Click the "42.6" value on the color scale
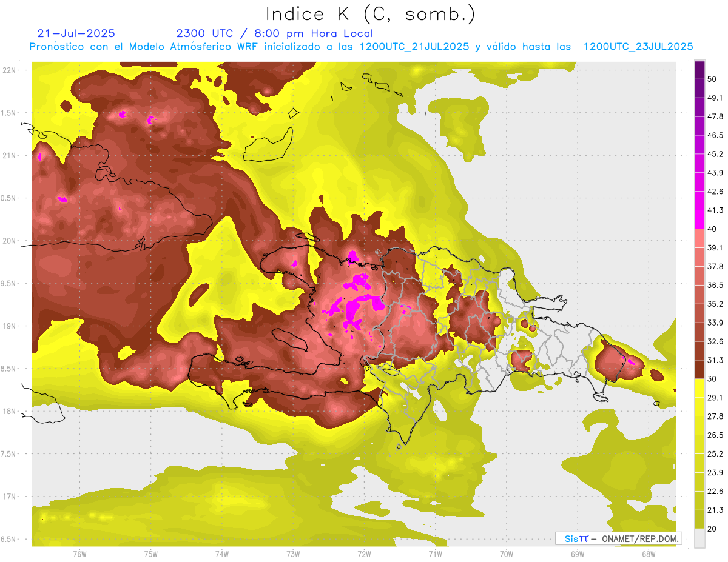Screen dimensions: 728x562 pyautogui.click(x=715, y=192)
